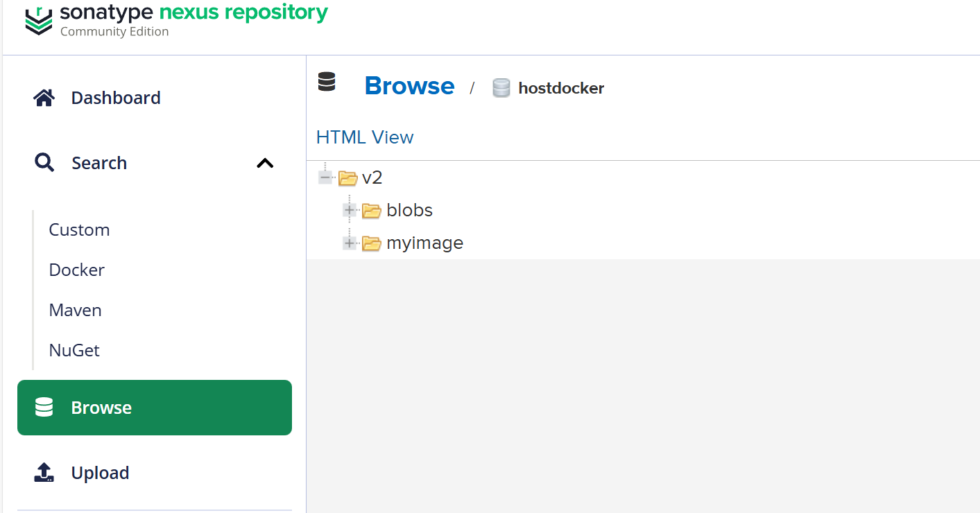Image resolution: width=980 pixels, height=513 pixels.
Task: Open the Docker search option
Action: coord(77,270)
